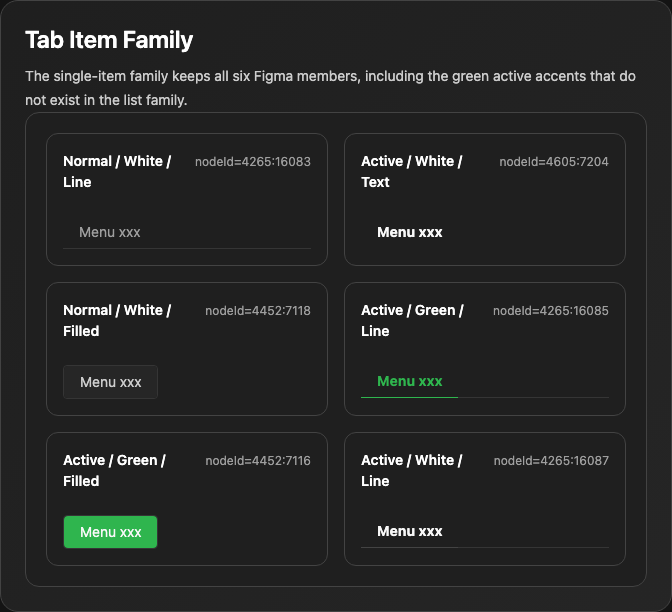
Task: Click the nodeId=4605:7204 label
Action: (554, 162)
